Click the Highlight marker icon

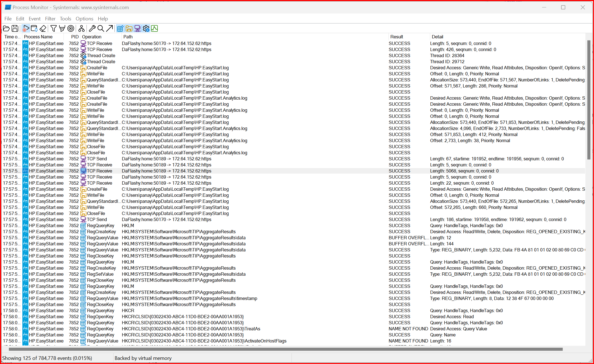62,28
